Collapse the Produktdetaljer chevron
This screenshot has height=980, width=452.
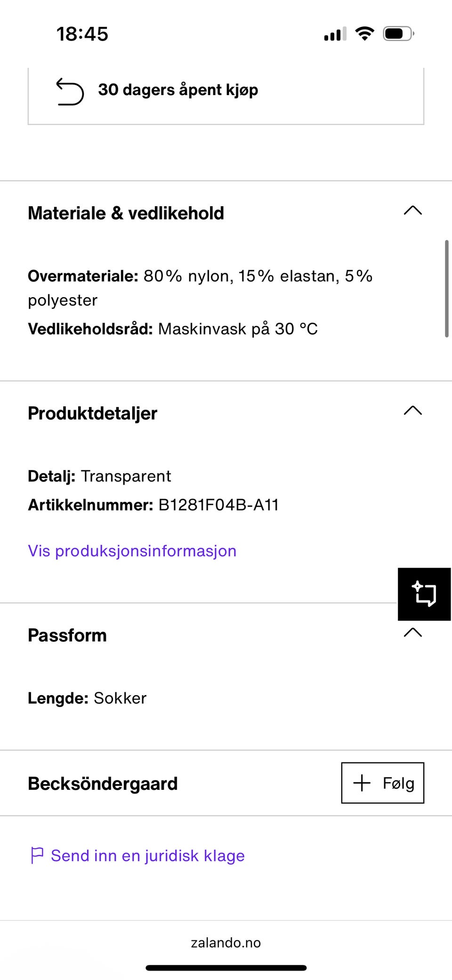pos(412,411)
